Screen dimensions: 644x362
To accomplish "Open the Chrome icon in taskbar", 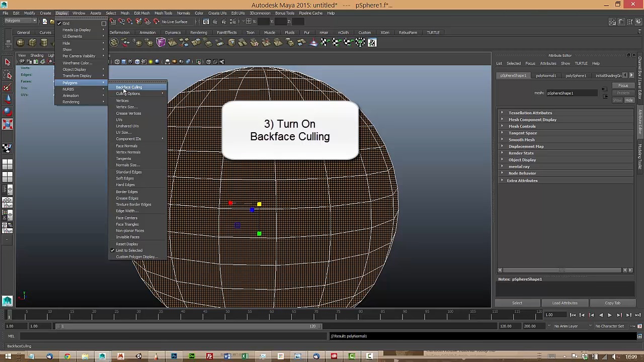I will click(x=67, y=356).
